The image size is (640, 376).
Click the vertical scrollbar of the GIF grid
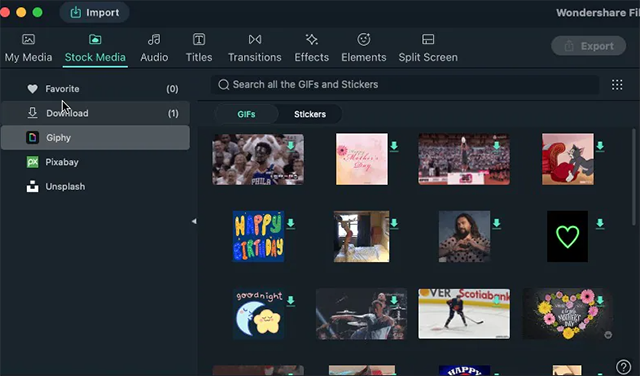pyautogui.click(x=634, y=177)
